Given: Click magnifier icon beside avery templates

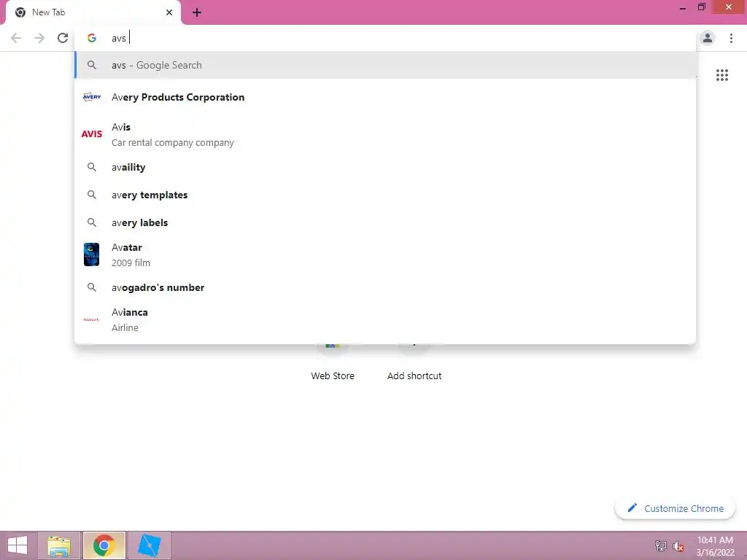Looking at the screenshot, I should [91, 195].
